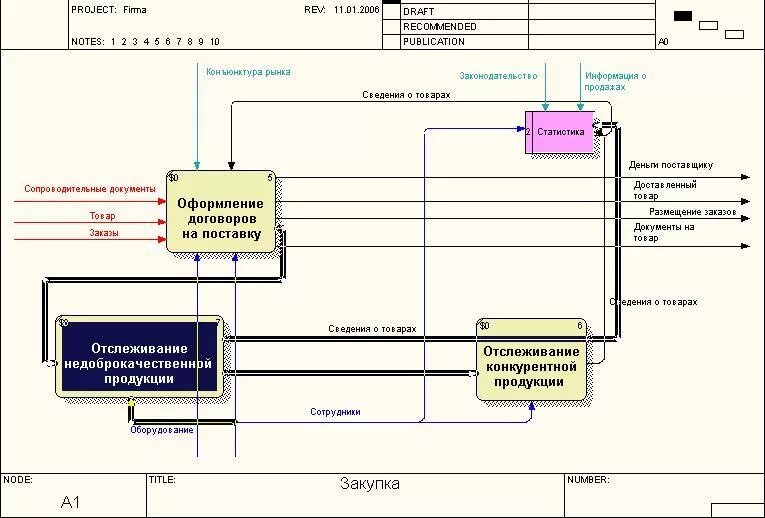
Task: Click the RECOMMENDED status row
Action: pyautogui.click(x=519, y=26)
